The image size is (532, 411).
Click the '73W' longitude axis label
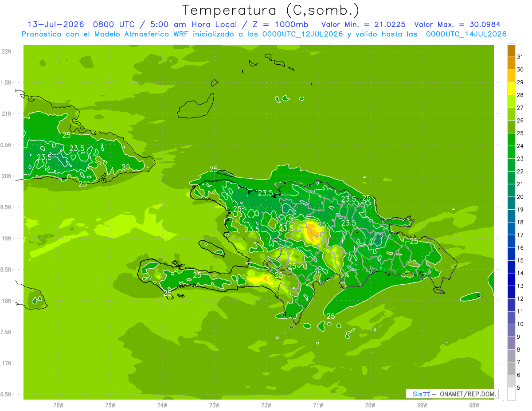[214, 405]
